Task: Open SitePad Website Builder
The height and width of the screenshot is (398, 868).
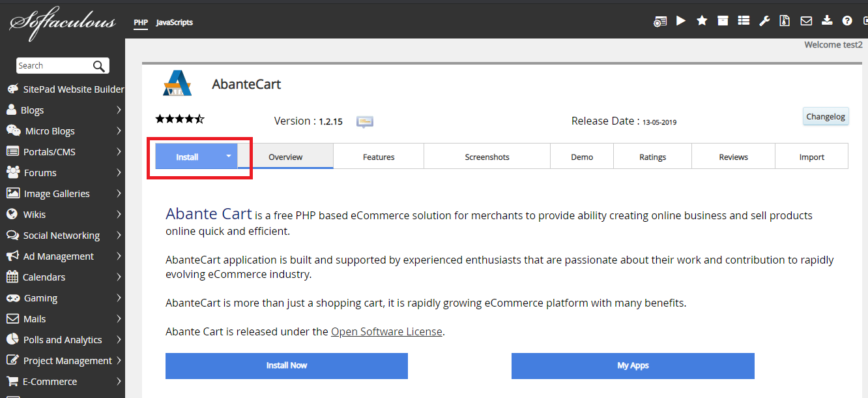Action: 65,89
